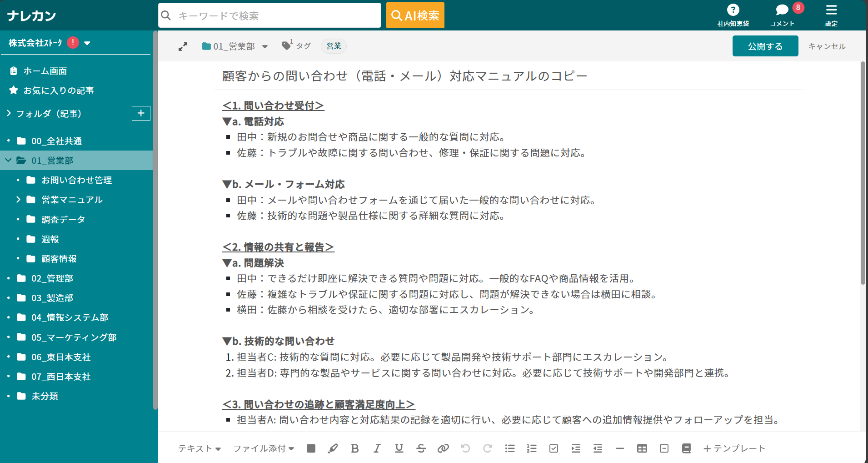This screenshot has height=463, width=868.
Task: Insert a table into the article
Action: (642, 448)
